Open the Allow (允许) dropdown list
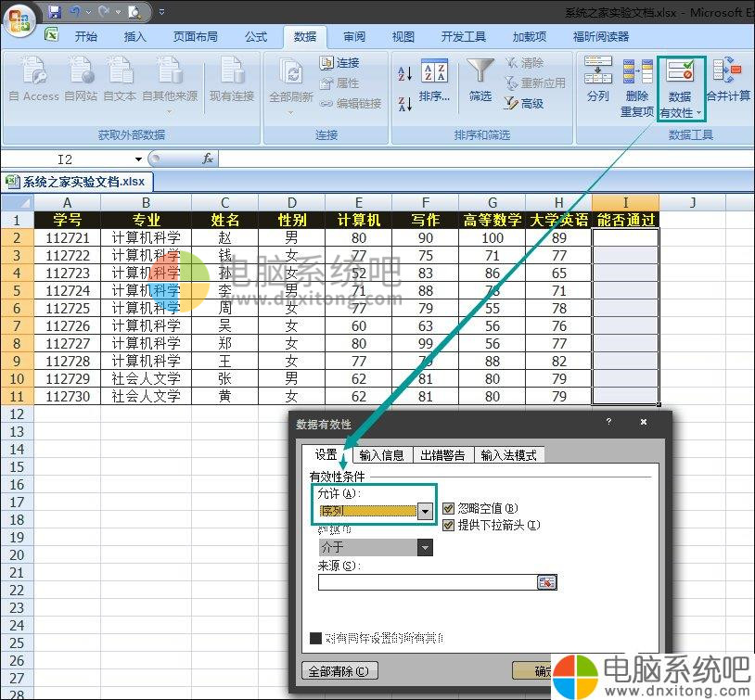755x700 pixels. (425, 511)
